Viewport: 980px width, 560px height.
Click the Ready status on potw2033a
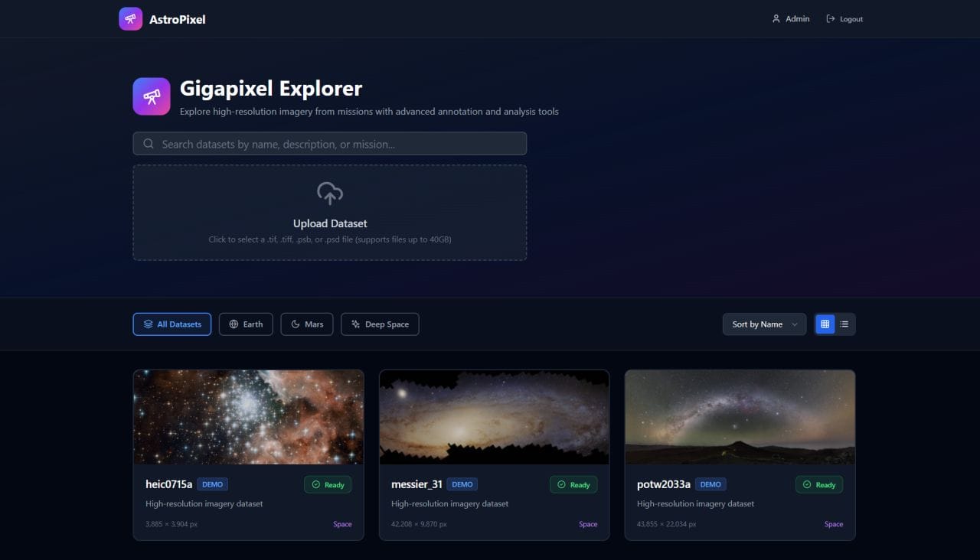coord(819,484)
